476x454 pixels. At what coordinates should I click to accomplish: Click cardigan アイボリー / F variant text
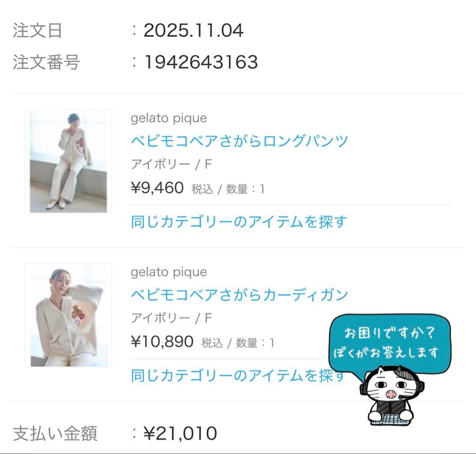171,319
